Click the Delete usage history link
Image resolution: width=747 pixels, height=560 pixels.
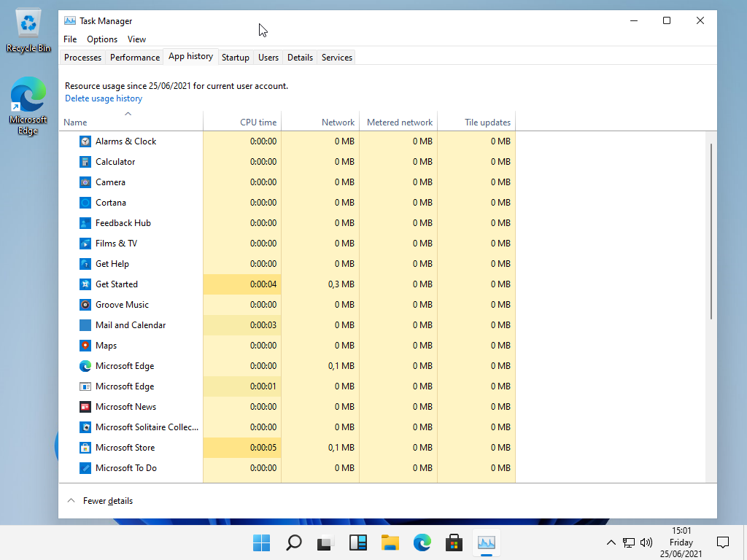(104, 98)
